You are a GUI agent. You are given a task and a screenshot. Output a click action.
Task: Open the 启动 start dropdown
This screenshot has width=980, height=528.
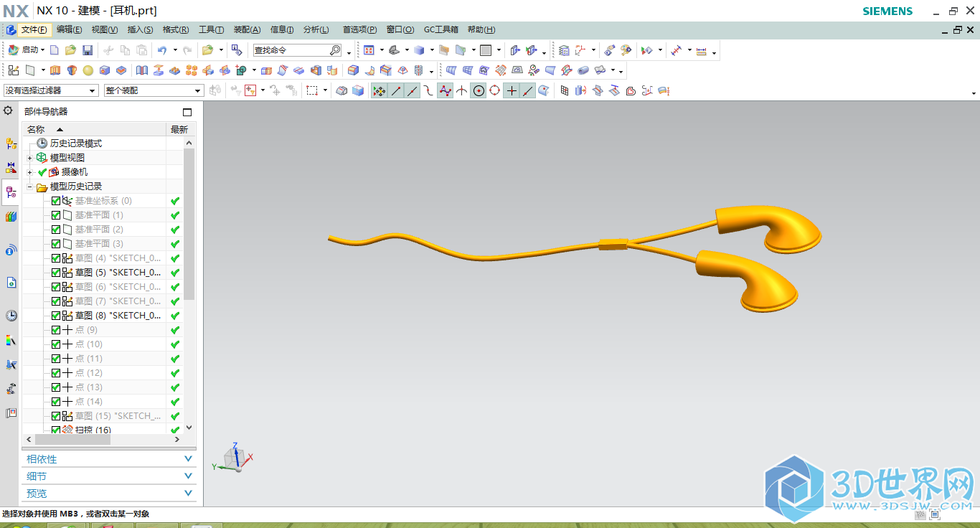(26, 50)
